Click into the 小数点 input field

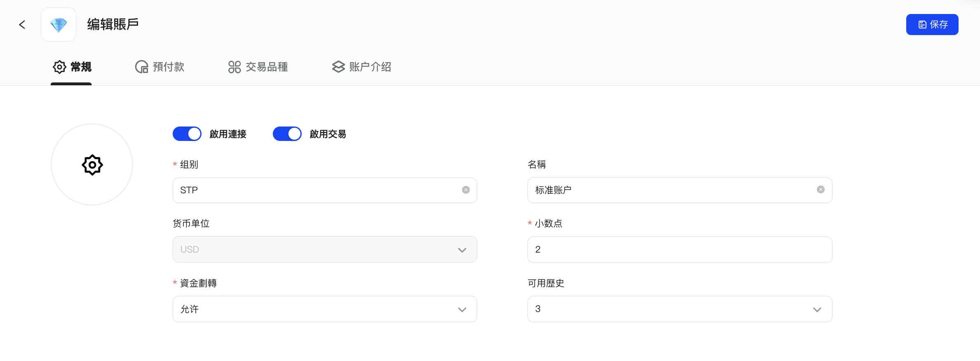(x=680, y=249)
